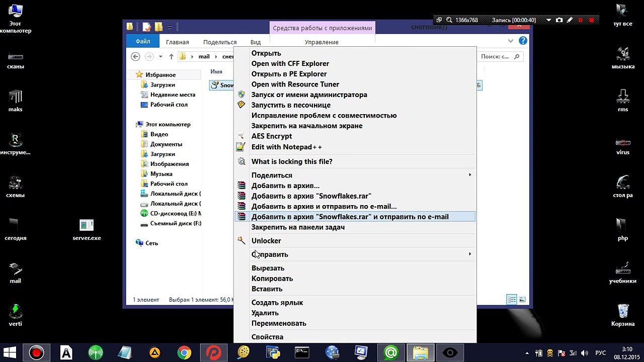The image size is (644, 362).
Task: Switch to details view icon in status bar
Action: pos(512,300)
